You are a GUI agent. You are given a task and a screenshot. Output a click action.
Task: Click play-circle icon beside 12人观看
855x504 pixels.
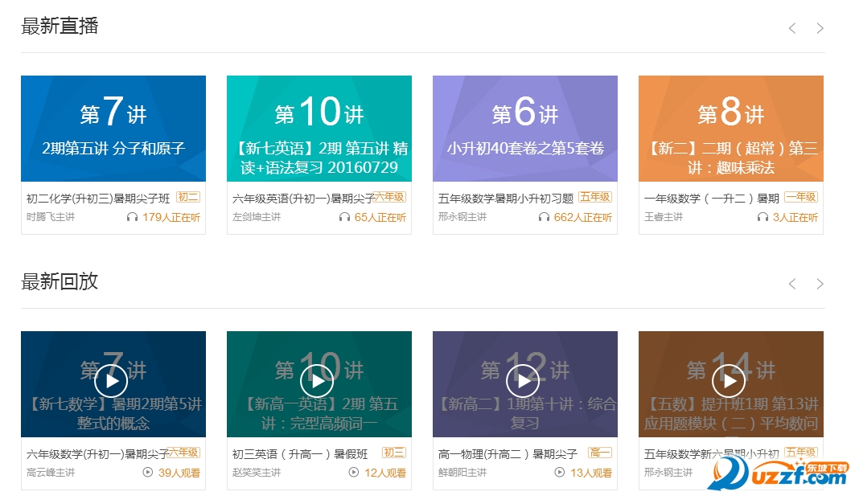(x=354, y=473)
